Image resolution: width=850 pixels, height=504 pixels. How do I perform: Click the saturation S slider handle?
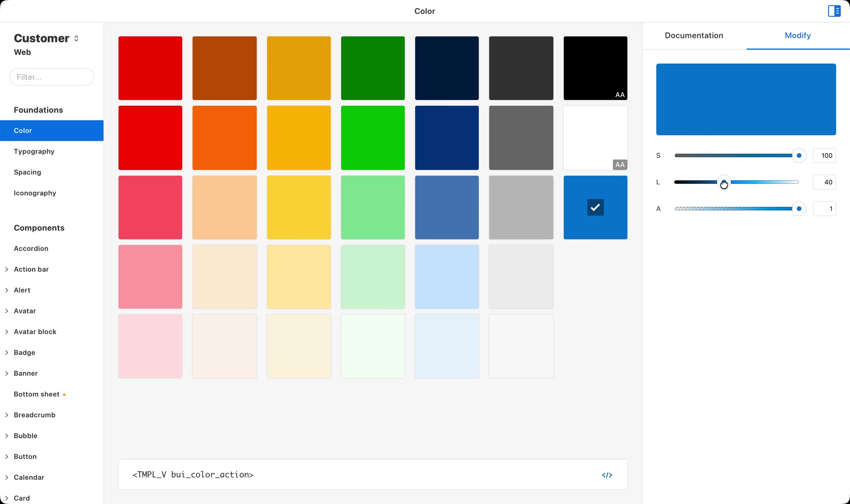click(x=799, y=155)
